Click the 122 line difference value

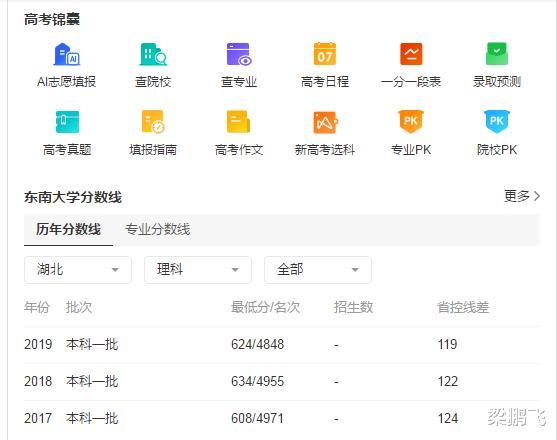tap(448, 381)
